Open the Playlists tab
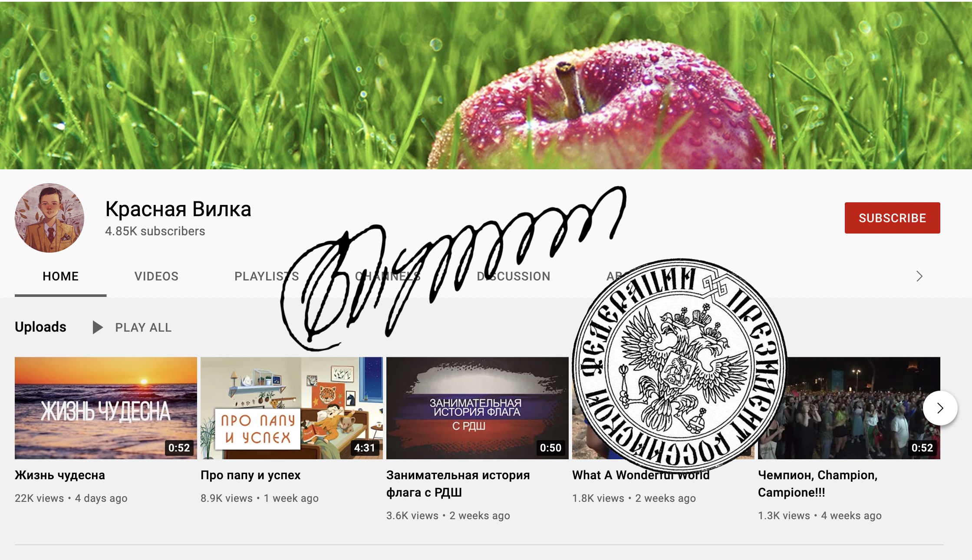 267,276
